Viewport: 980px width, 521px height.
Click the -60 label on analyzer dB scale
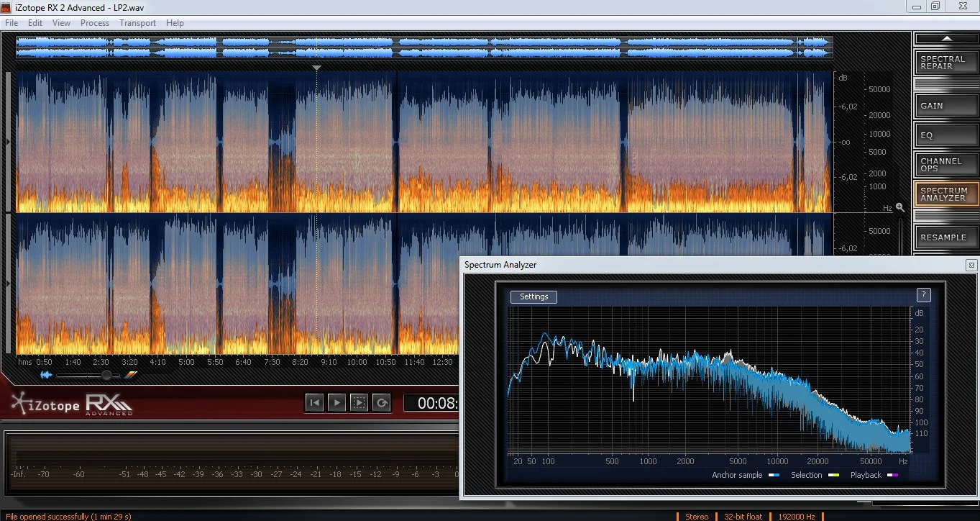pos(919,376)
